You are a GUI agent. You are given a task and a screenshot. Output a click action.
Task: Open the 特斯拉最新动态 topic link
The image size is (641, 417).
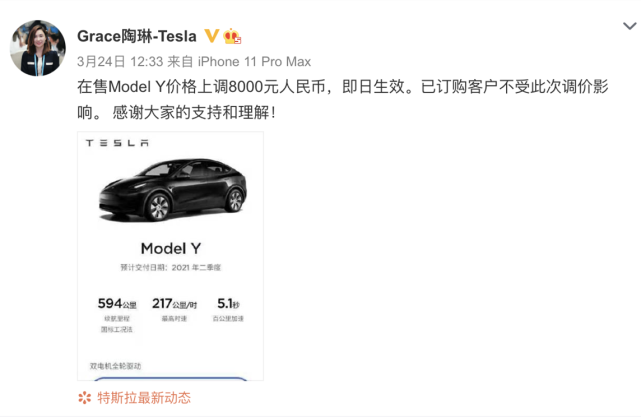pyautogui.click(x=144, y=398)
